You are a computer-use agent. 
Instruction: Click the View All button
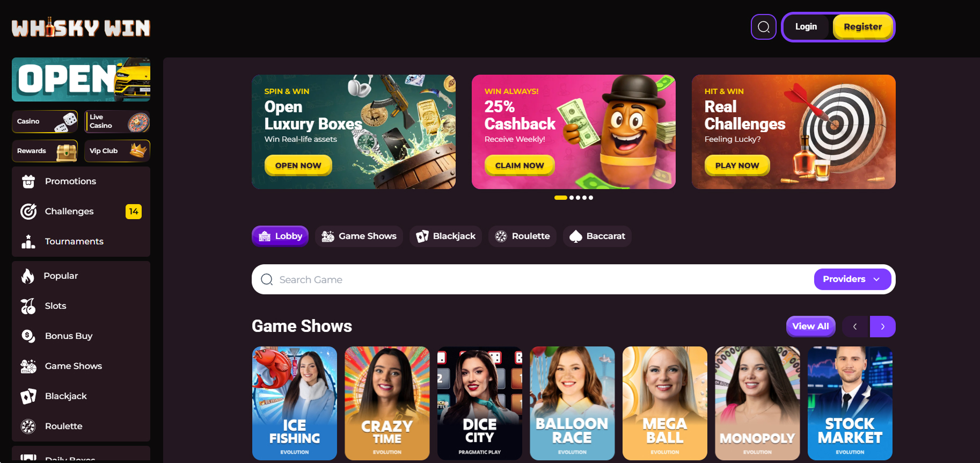coord(810,327)
